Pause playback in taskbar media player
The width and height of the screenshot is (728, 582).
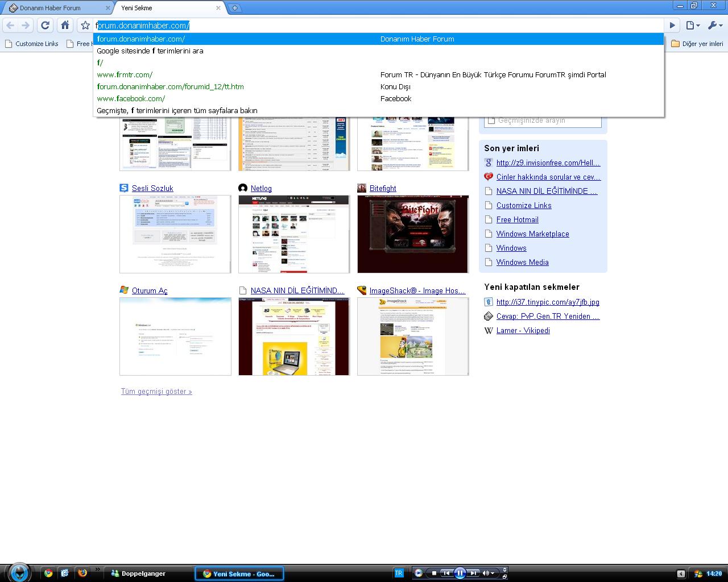[x=460, y=573]
